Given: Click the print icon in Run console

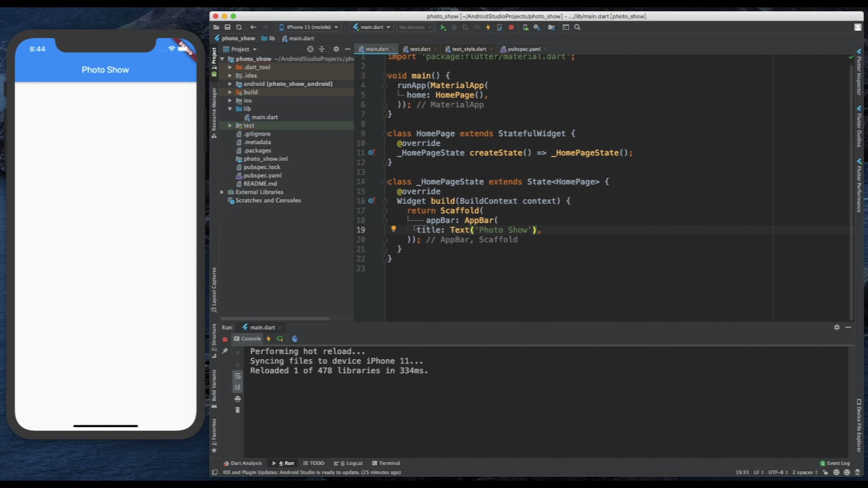Looking at the screenshot, I should (237, 399).
